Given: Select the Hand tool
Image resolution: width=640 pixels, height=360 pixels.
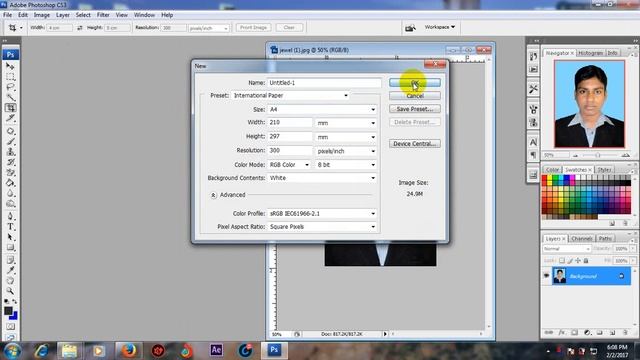Looking at the screenshot, I should pos(11,281).
